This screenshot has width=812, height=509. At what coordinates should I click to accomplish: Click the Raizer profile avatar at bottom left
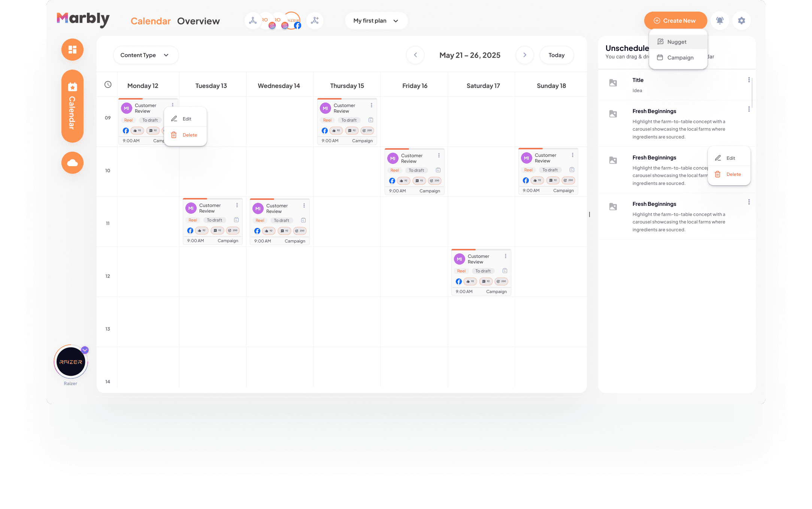click(71, 362)
